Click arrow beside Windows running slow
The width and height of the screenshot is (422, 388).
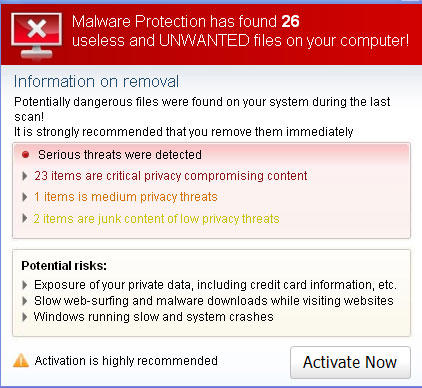(x=24, y=317)
